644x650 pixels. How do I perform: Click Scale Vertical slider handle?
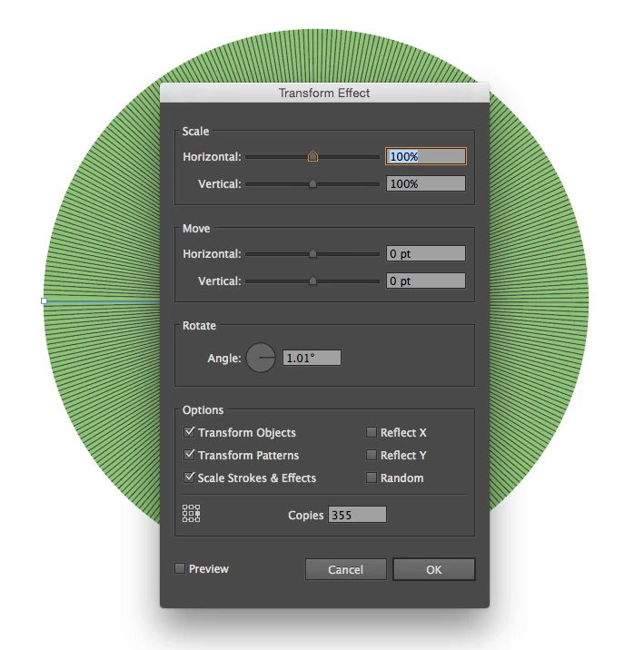(x=312, y=183)
